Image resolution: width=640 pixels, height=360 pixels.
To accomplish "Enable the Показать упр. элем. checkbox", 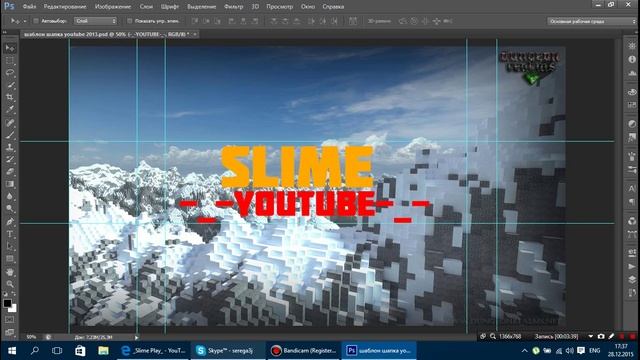I will (130, 21).
